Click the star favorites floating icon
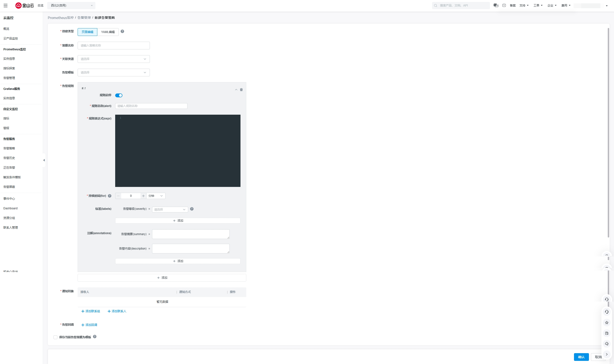 (606, 323)
